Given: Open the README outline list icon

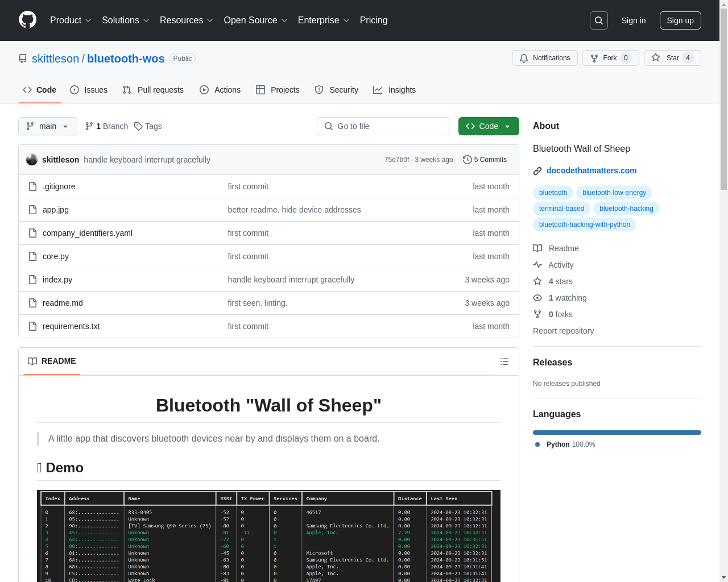Looking at the screenshot, I should click(504, 361).
